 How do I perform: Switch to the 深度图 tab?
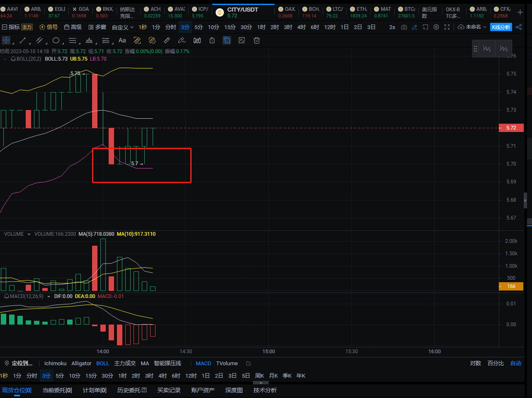click(x=233, y=390)
